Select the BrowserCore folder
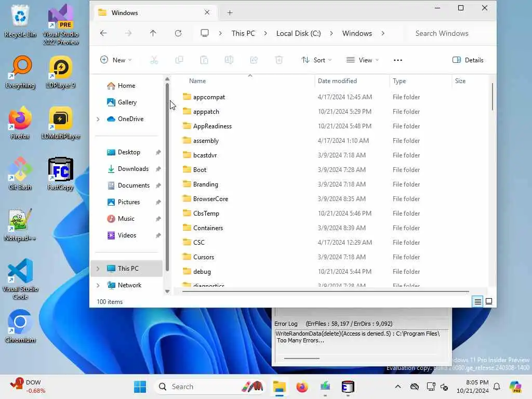The width and height of the screenshot is (532, 399). (x=210, y=199)
